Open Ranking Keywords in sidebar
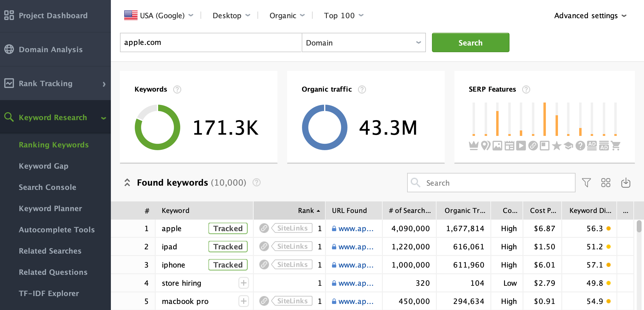 click(54, 145)
